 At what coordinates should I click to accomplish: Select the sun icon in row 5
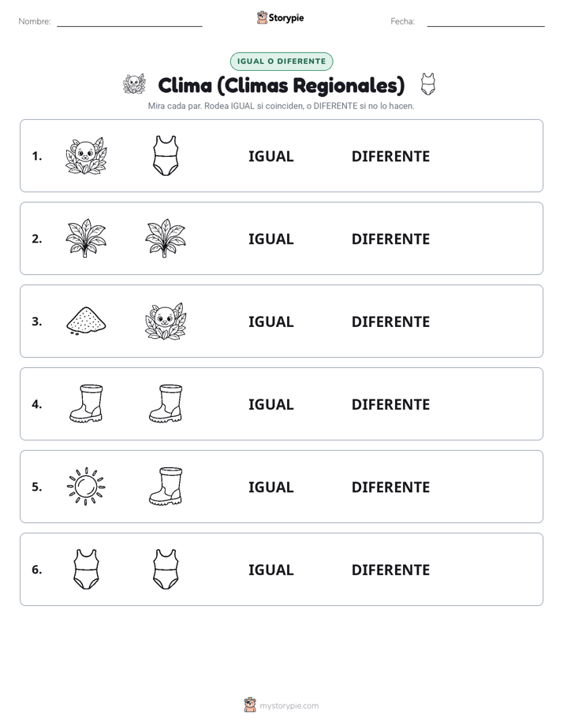(x=86, y=487)
